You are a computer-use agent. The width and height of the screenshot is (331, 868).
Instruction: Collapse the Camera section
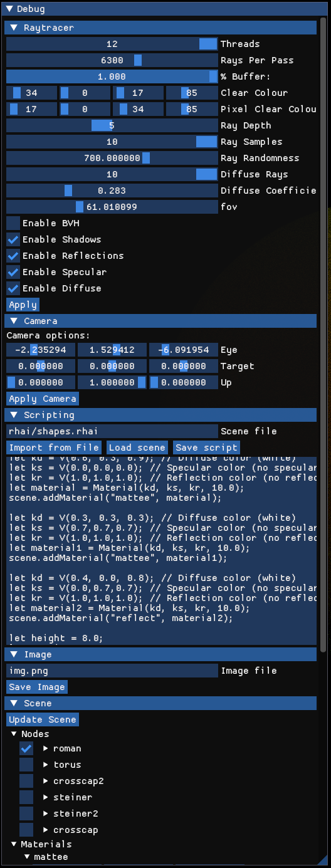13,321
